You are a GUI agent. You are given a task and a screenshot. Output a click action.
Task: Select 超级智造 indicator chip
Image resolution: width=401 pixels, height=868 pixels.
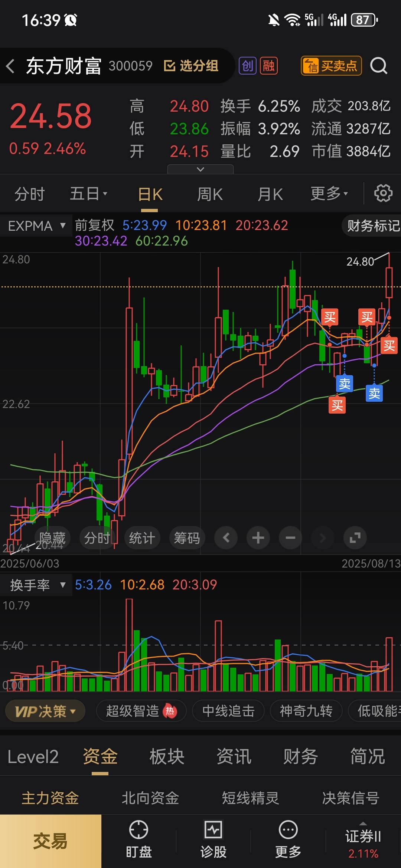click(141, 711)
